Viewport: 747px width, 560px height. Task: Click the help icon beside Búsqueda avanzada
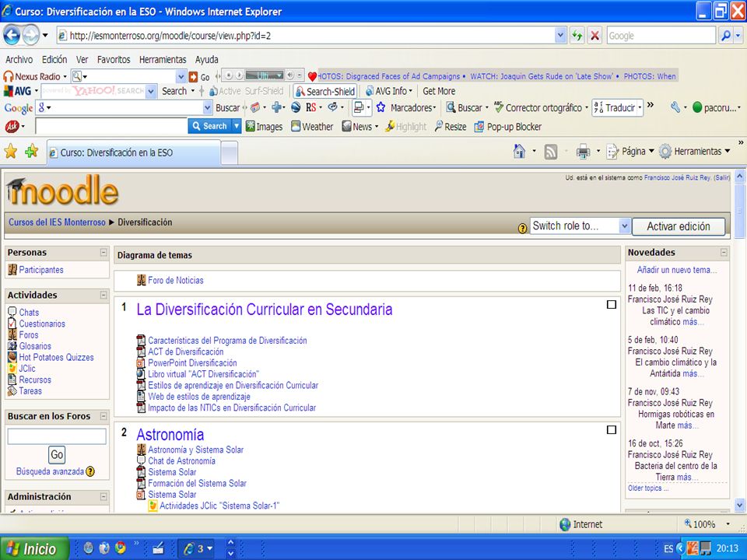pyautogui.click(x=90, y=471)
